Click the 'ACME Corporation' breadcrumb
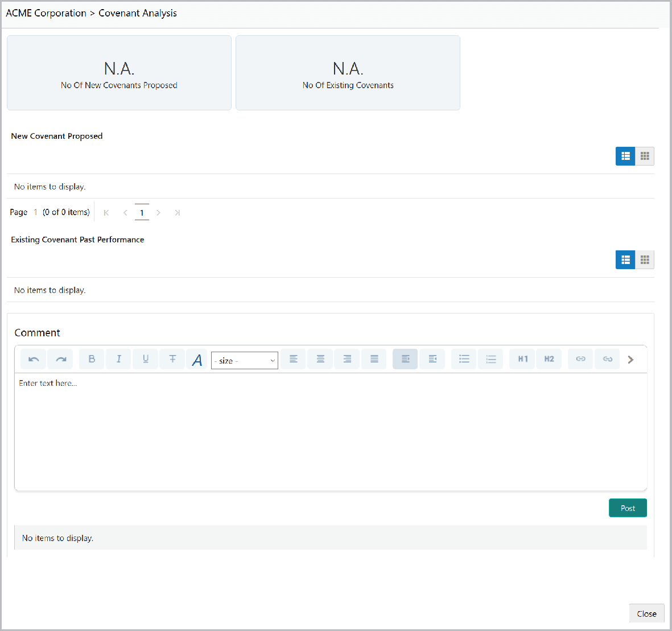Screen dimensions: 672x631 46,13
